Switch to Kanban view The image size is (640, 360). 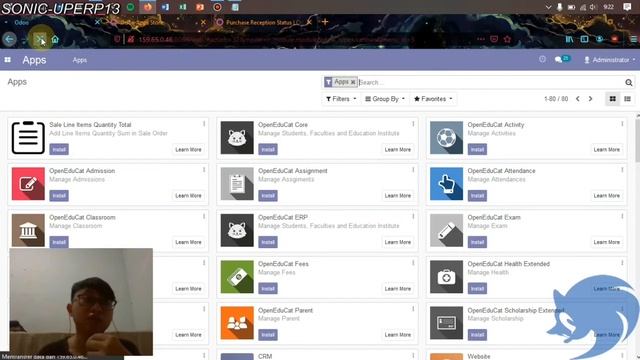[613, 99]
